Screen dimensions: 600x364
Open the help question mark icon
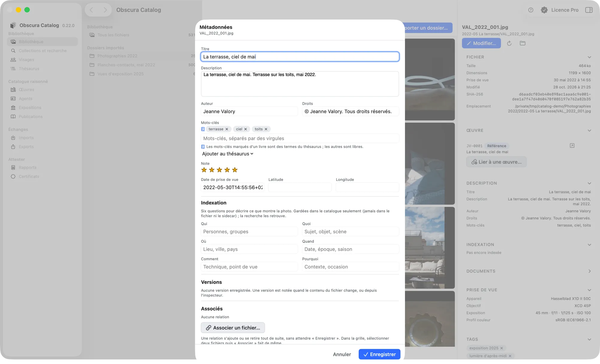pyautogui.click(x=531, y=10)
